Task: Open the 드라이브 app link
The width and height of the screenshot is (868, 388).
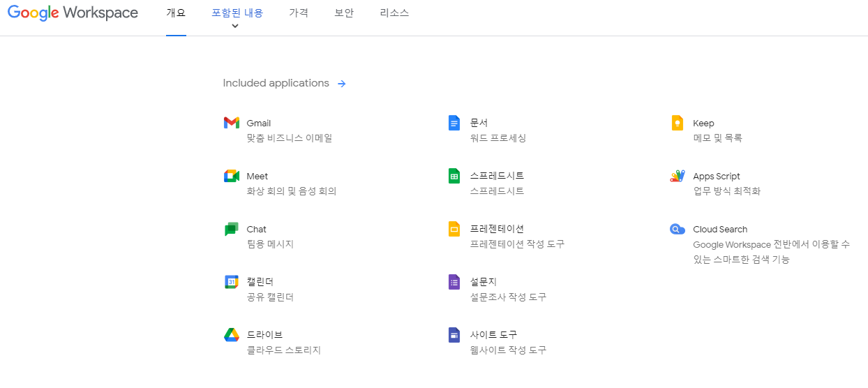Action: [x=264, y=335]
